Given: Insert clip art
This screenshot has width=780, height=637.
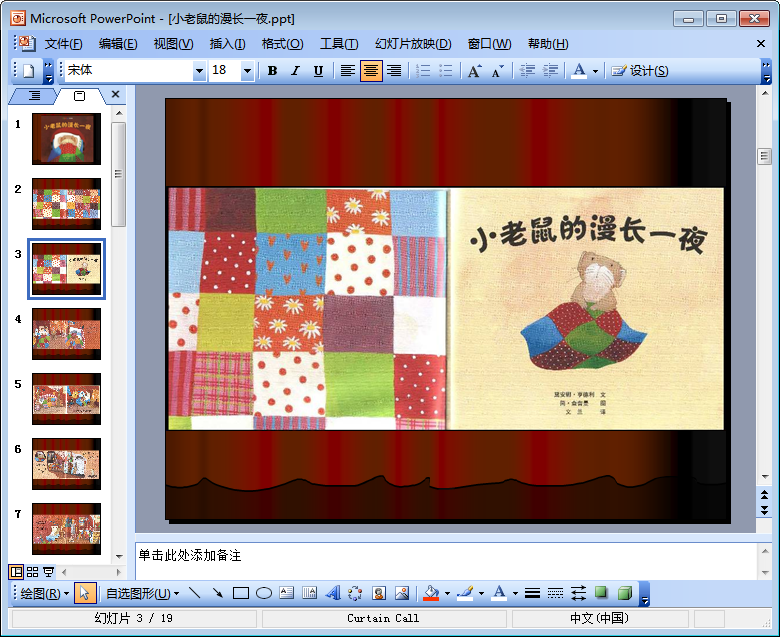Looking at the screenshot, I should coord(379,593).
